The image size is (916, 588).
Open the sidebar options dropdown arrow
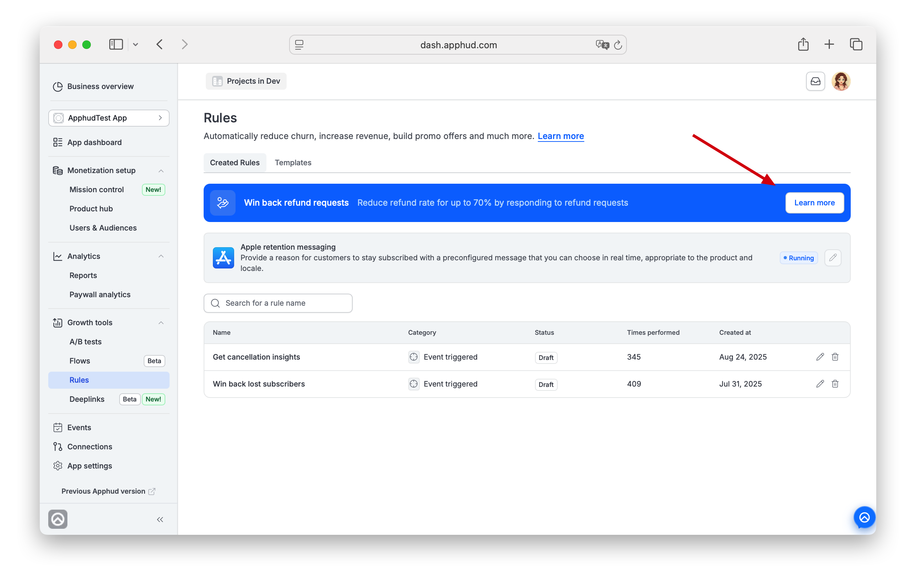pyautogui.click(x=135, y=45)
